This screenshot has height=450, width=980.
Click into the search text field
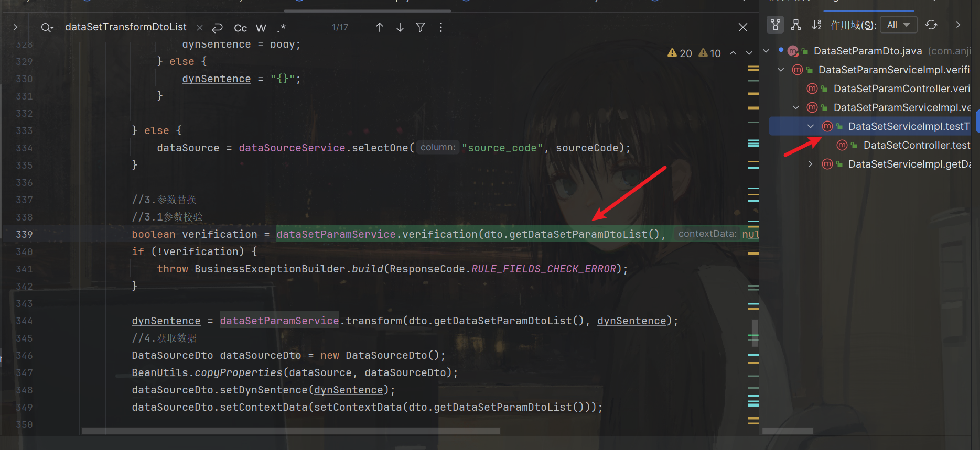click(x=126, y=27)
